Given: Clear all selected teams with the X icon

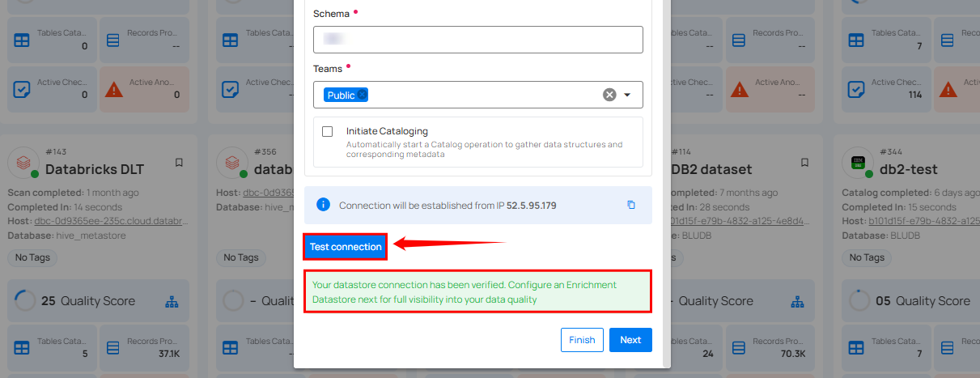Looking at the screenshot, I should coord(609,95).
